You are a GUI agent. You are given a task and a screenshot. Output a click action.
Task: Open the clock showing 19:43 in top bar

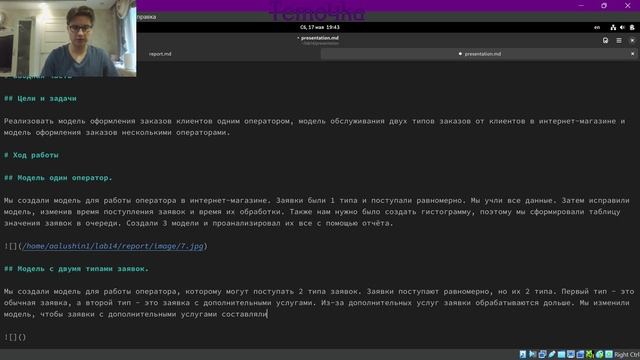click(320, 27)
